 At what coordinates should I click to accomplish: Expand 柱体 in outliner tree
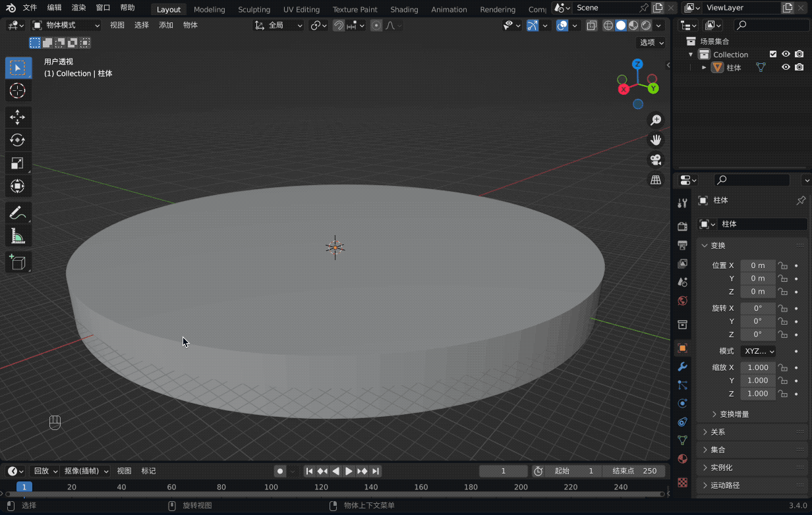(704, 67)
